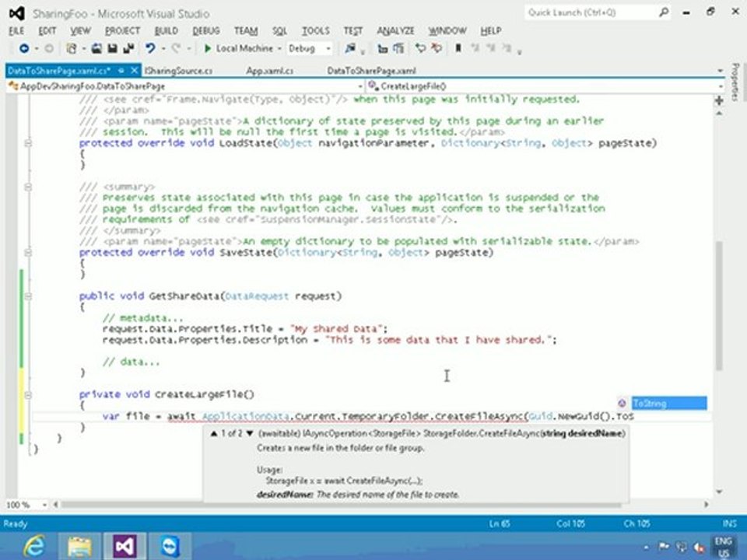Undo the last edit with the Undo icon
This screenshot has width=747, height=560.
tap(150, 48)
